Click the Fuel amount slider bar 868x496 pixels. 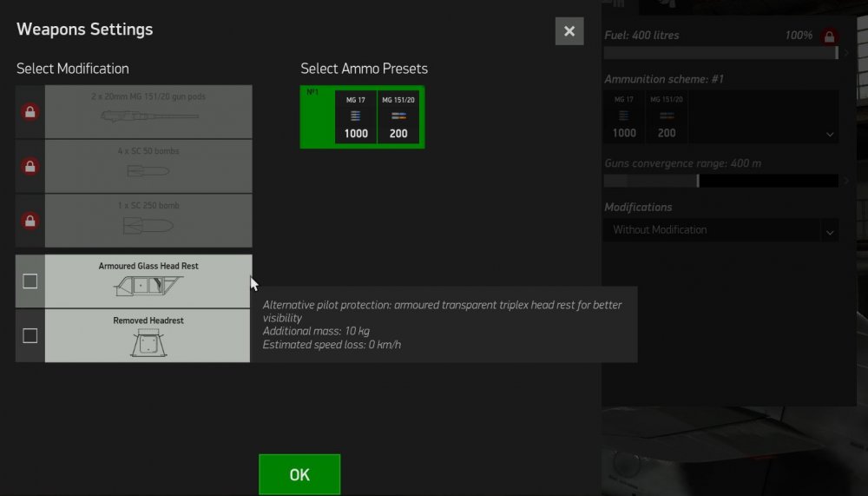coord(720,53)
